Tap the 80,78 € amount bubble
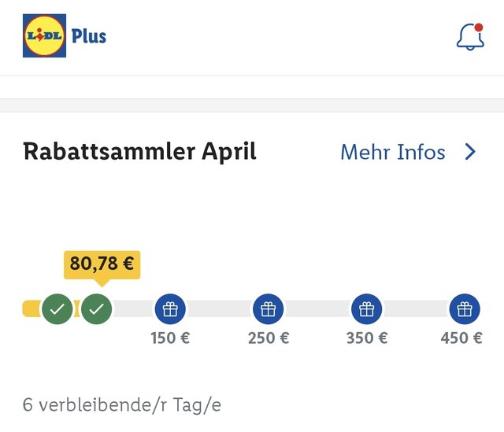This screenshot has height=432, width=504. 102,264
